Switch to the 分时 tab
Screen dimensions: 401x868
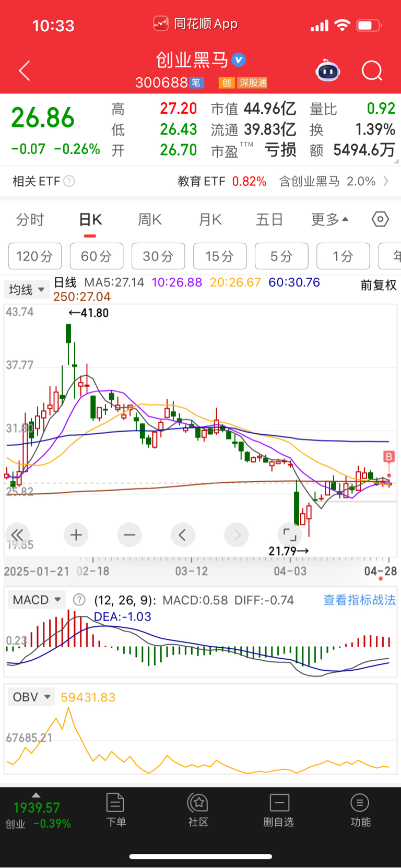pyautogui.click(x=30, y=220)
